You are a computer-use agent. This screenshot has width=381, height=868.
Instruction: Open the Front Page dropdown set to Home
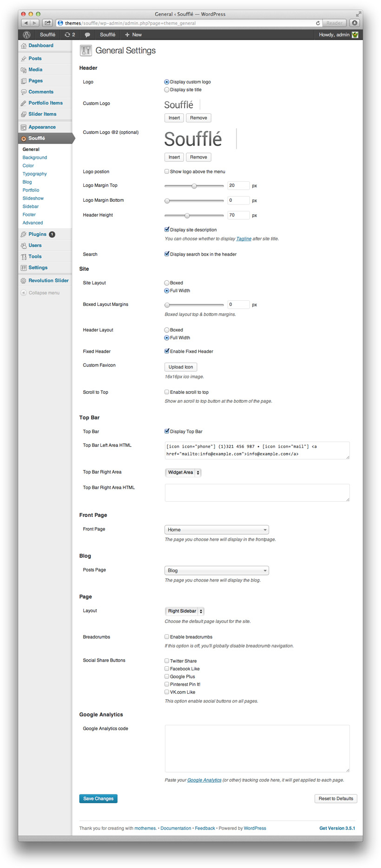click(217, 530)
